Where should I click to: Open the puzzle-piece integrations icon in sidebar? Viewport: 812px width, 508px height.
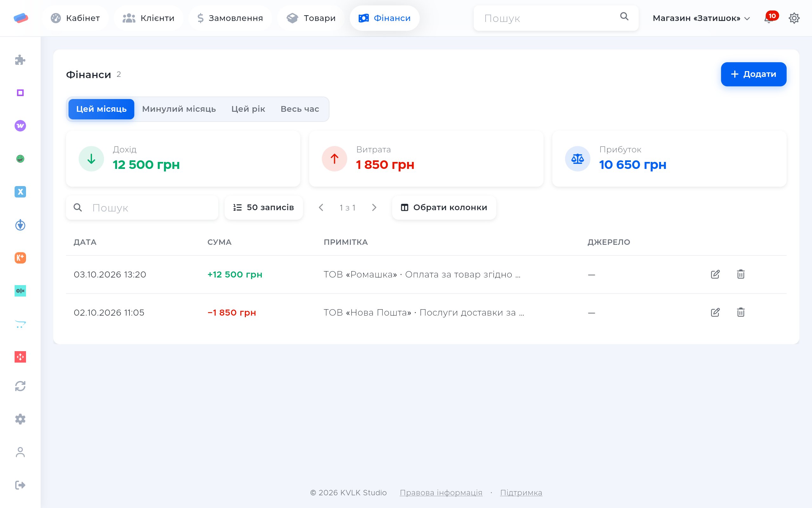click(20, 60)
